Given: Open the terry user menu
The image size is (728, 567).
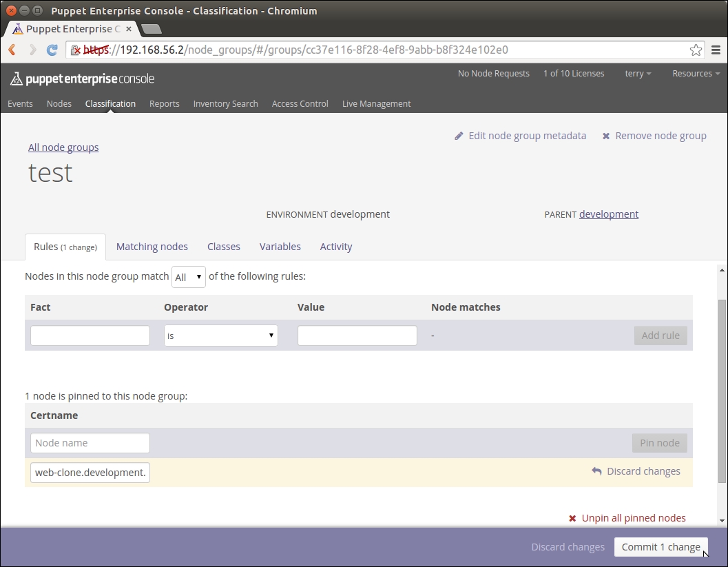Looking at the screenshot, I should click(x=638, y=74).
